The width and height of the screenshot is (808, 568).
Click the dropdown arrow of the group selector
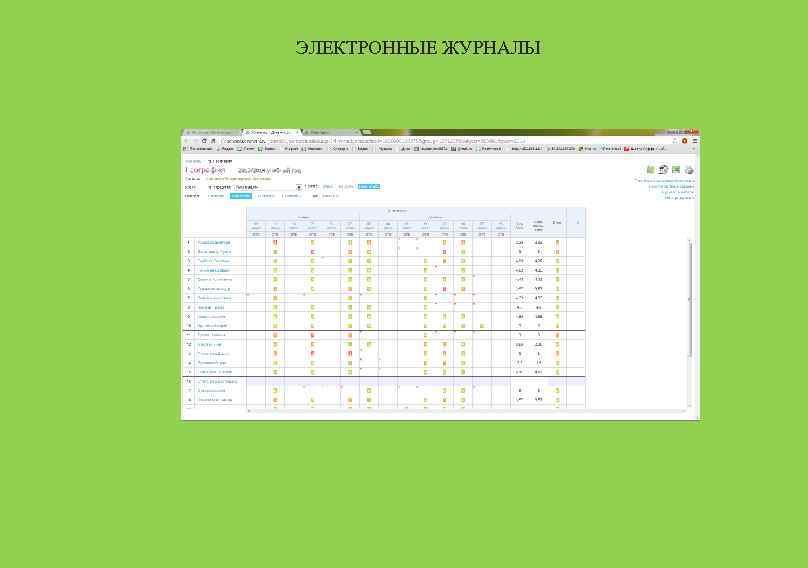pyautogui.click(x=298, y=187)
